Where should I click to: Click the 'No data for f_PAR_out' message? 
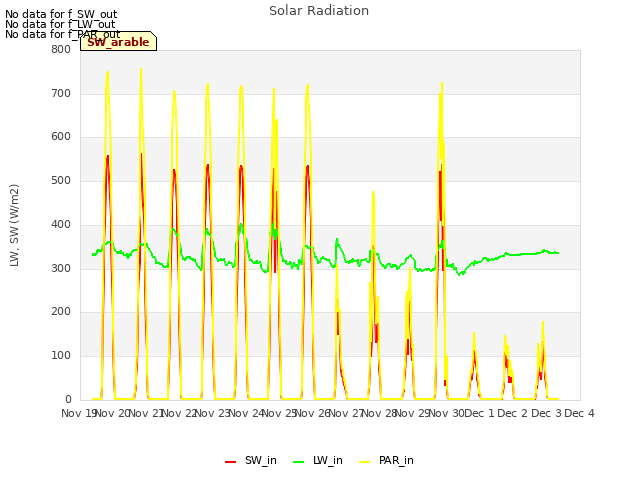(x=62, y=34)
